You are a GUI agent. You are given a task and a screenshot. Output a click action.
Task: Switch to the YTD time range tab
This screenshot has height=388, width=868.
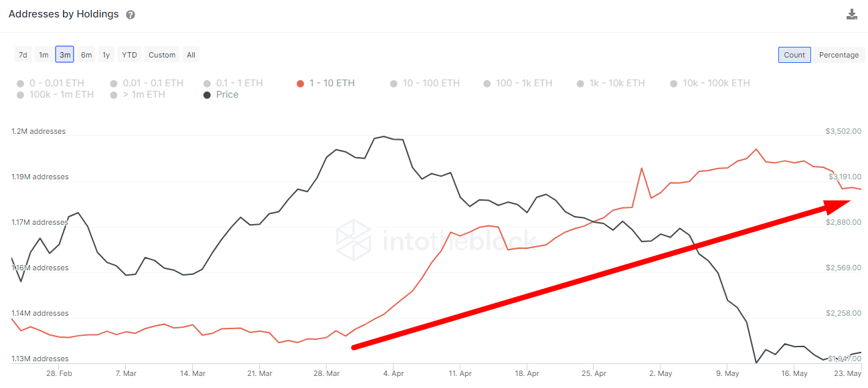pyautogui.click(x=128, y=54)
